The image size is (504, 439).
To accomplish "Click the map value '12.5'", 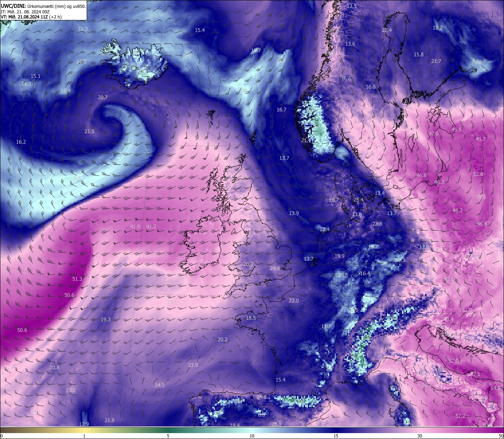I will click(x=352, y=6).
